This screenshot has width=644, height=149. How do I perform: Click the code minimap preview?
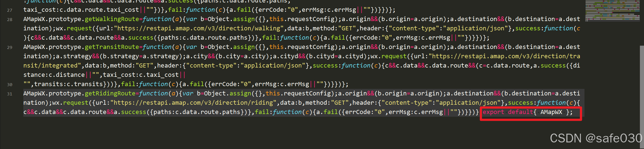pos(612,10)
